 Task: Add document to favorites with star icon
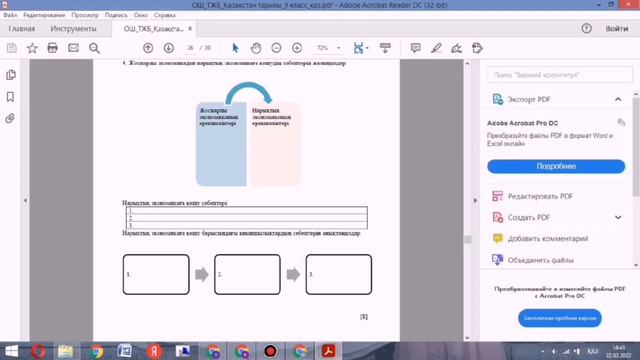tap(32, 48)
